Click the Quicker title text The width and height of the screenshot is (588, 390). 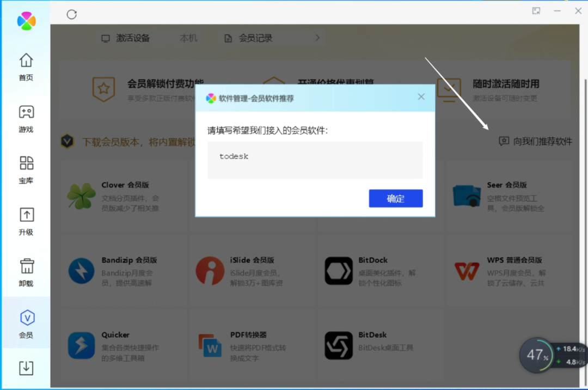115,335
